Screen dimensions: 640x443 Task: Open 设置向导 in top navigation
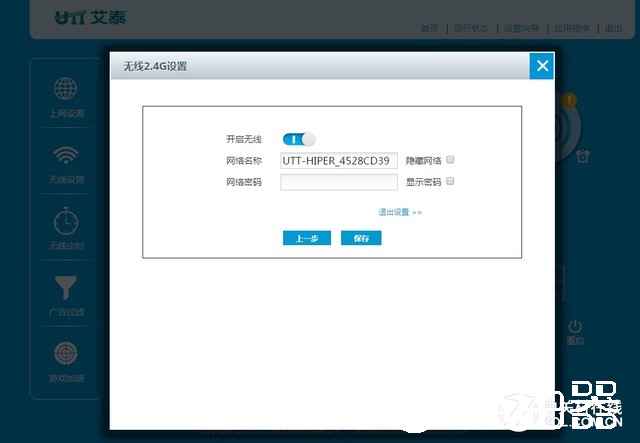pyautogui.click(x=521, y=28)
